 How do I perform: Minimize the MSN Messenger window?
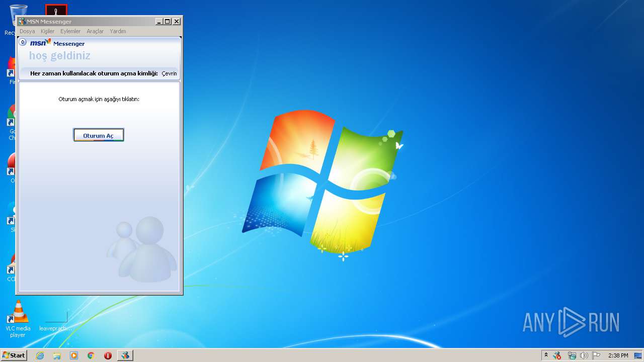pos(159,21)
